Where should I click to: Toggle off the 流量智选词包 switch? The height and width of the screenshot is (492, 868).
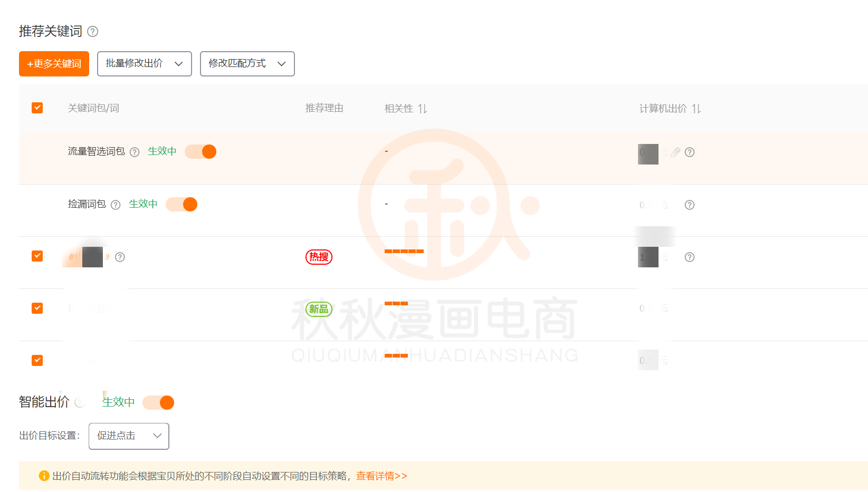click(x=201, y=152)
